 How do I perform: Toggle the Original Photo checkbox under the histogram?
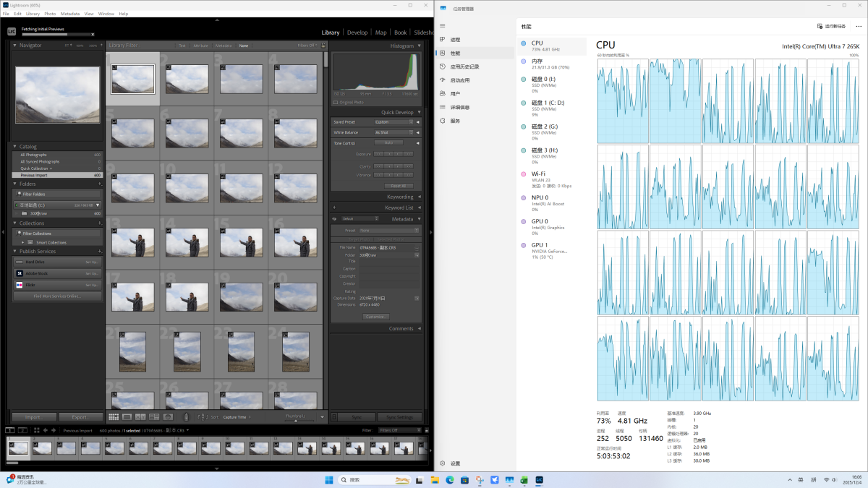click(335, 102)
